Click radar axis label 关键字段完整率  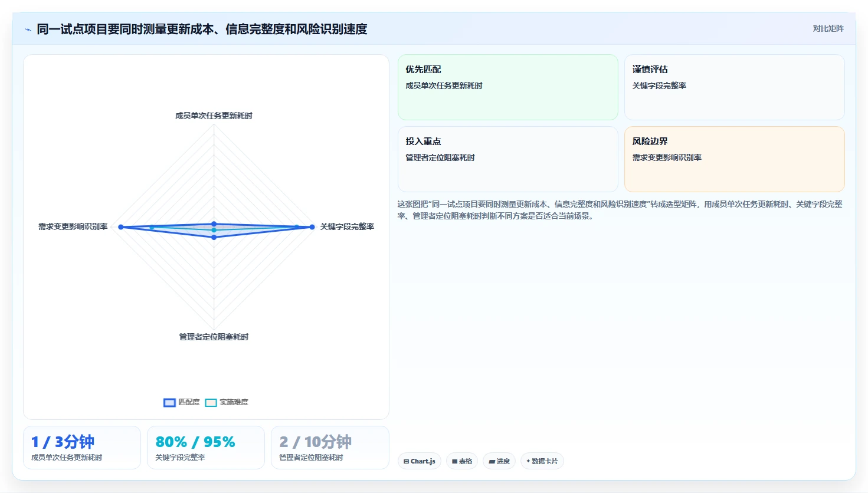pyautogui.click(x=347, y=226)
